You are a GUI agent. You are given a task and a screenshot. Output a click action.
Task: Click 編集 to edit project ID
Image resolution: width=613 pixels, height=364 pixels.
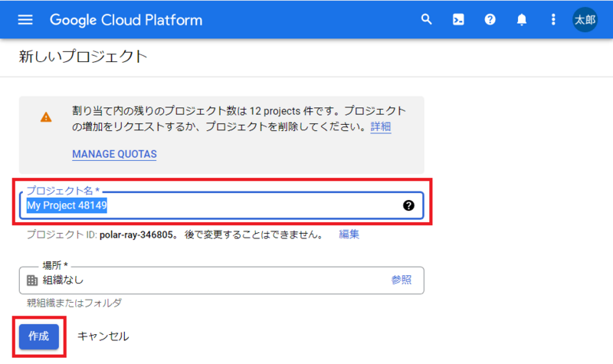pyautogui.click(x=349, y=234)
